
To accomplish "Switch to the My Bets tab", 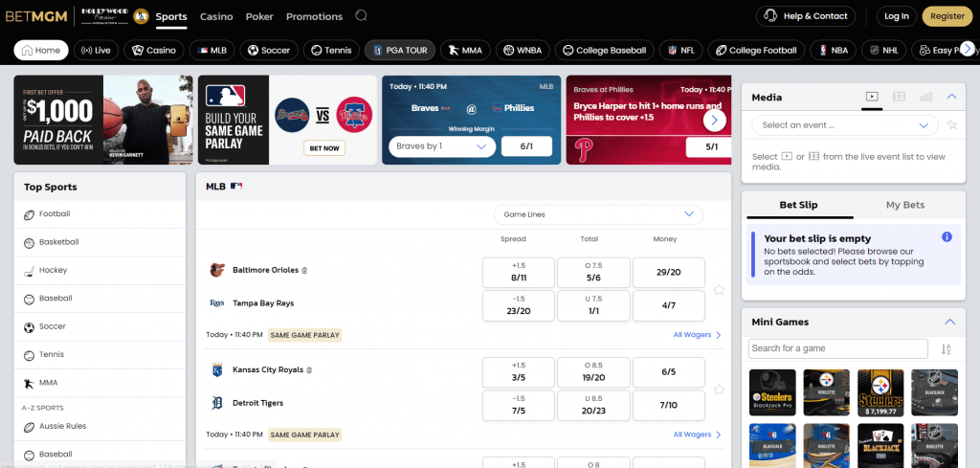I will [x=905, y=205].
